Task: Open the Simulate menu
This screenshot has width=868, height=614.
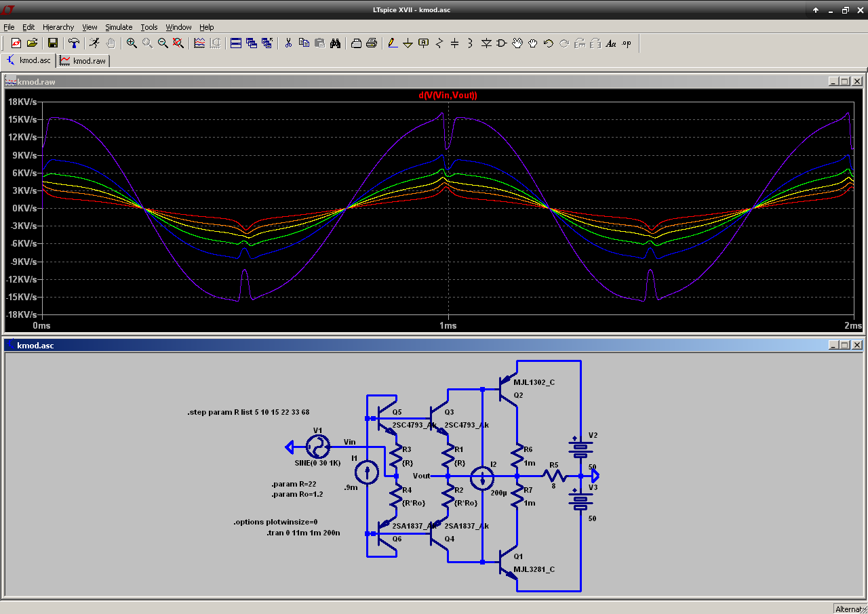Action: click(119, 27)
